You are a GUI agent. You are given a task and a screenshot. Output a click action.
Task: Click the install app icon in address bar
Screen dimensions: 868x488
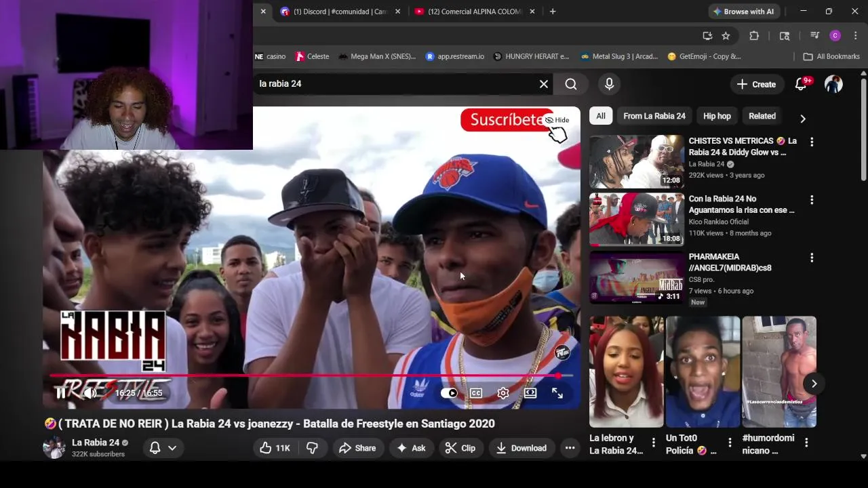(x=707, y=36)
